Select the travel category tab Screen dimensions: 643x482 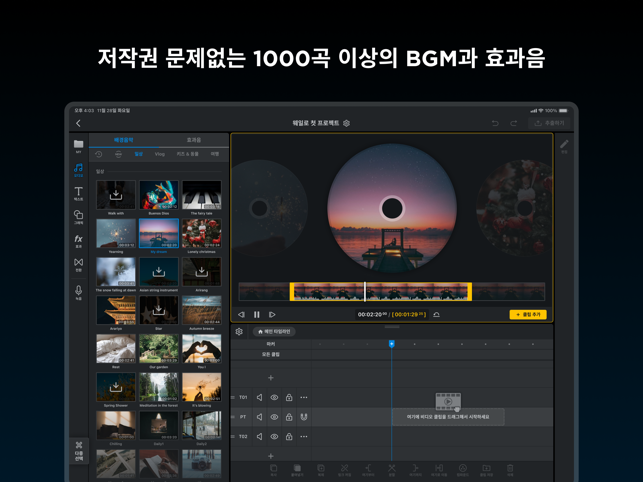click(x=215, y=154)
